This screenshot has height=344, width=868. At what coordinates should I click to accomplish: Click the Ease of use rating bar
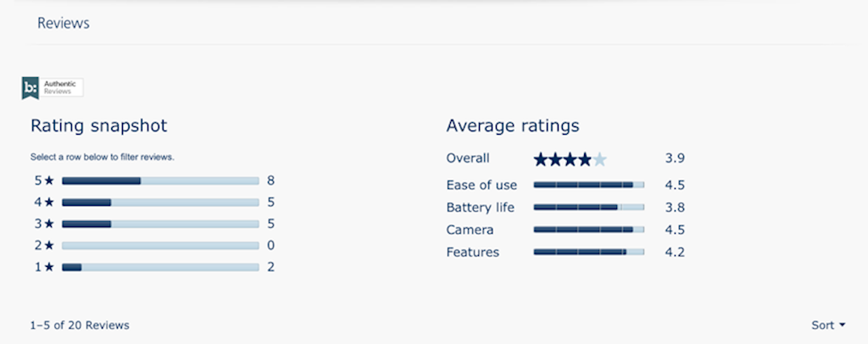[x=588, y=185]
